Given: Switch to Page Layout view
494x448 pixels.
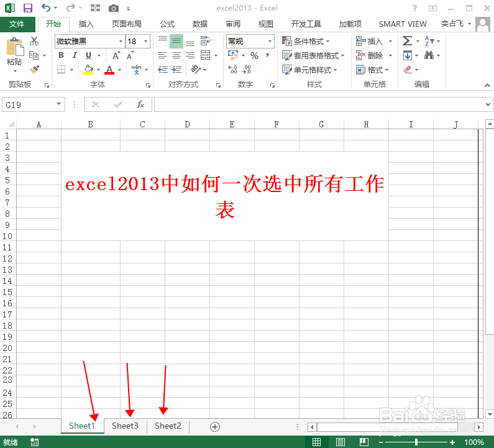Looking at the screenshot, I should (x=341, y=442).
